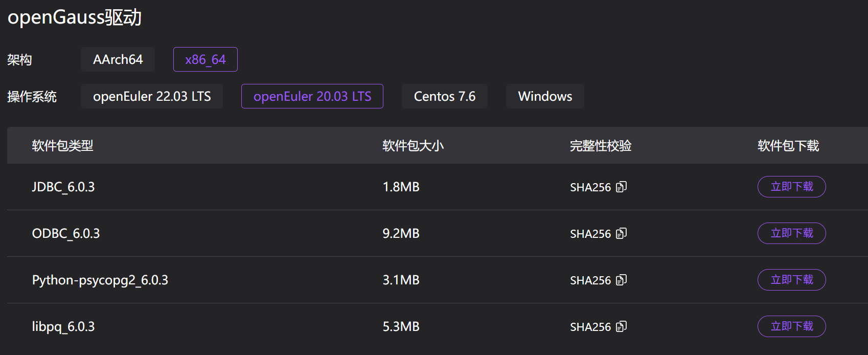Copy SHA256 checksum for Python-psycopg2_6.0.3
Image resolution: width=868 pixels, height=355 pixels.
click(621, 280)
